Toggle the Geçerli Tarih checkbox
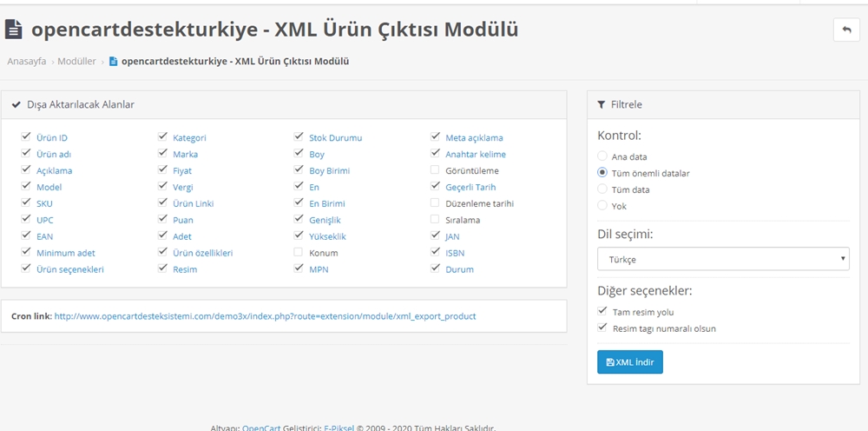The height and width of the screenshot is (431, 868). tap(435, 186)
